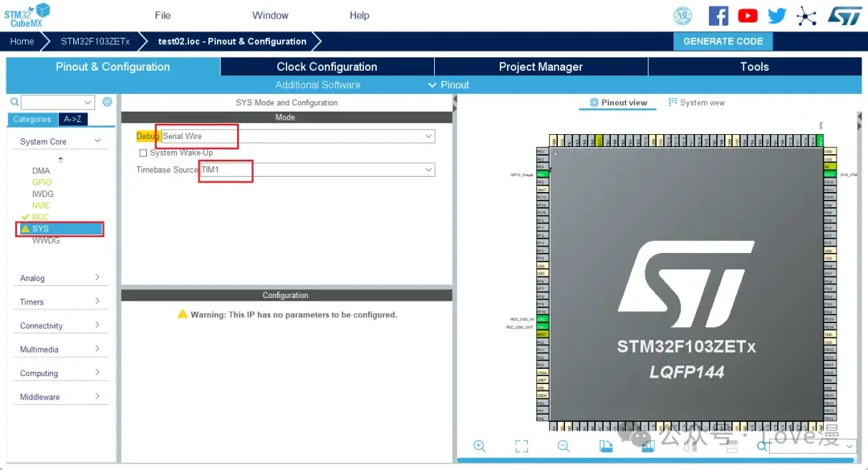Open the File menu

coord(162,15)
